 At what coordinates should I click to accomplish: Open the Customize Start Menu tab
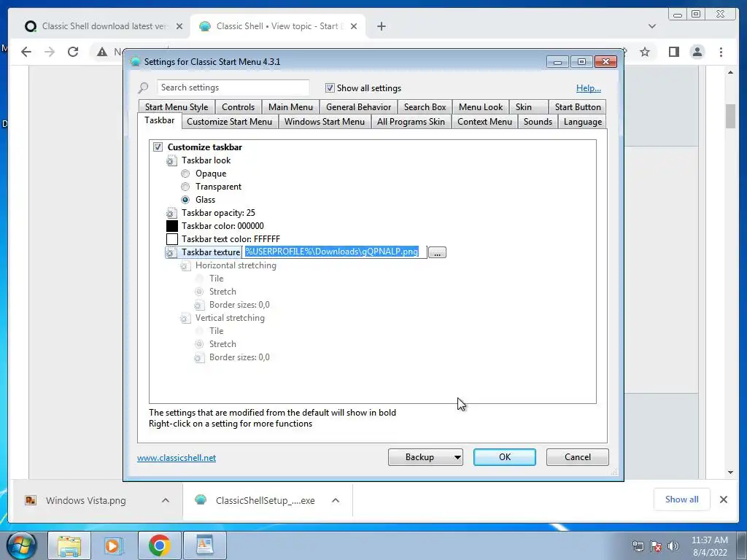coord(230,122)
